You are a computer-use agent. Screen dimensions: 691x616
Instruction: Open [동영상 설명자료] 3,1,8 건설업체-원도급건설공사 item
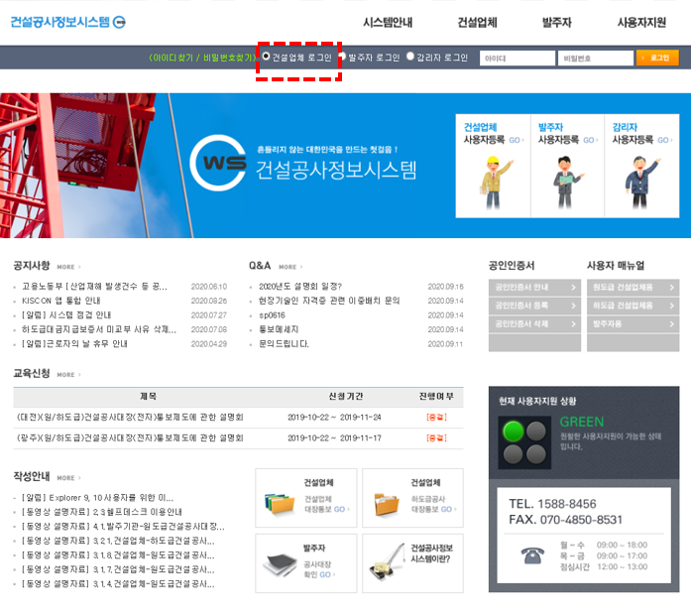point(118,555)
